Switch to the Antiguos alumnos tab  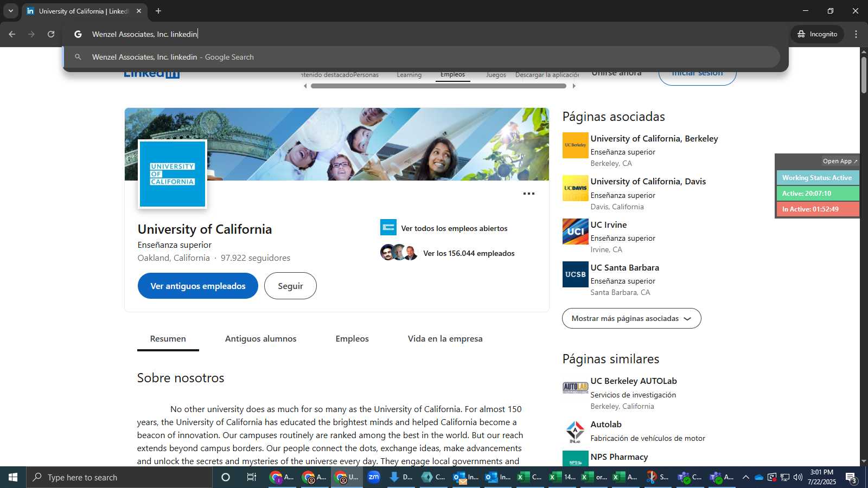click(261, 339)
